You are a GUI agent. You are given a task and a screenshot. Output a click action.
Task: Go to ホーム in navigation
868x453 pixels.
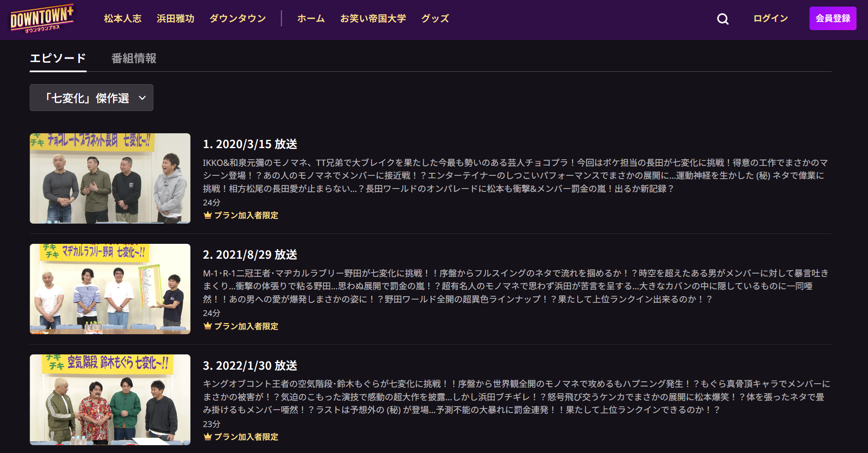pos(311,19)
